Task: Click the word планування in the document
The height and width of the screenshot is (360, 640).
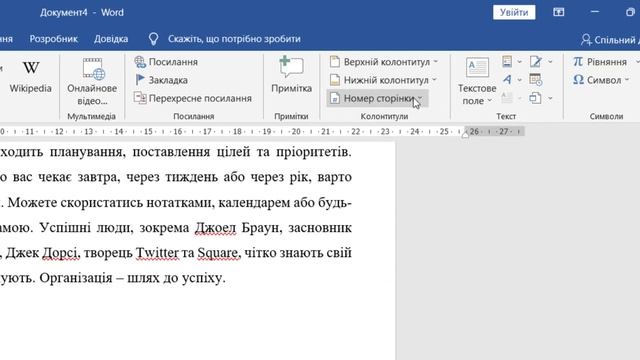Action: coord(86,152)
